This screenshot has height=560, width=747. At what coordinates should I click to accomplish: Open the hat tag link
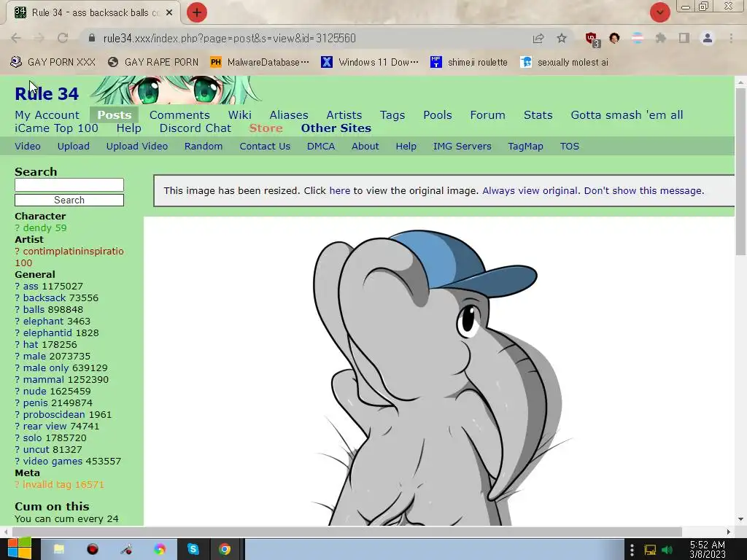[x=31, y=344]
